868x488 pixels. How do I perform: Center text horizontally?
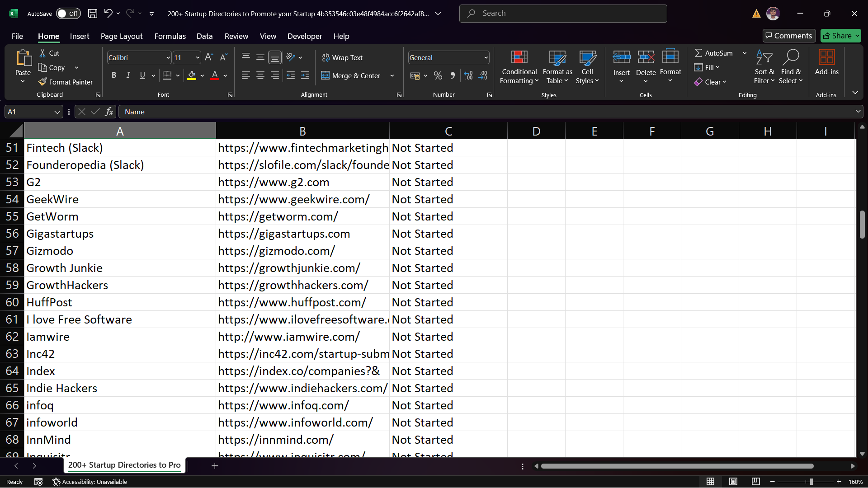click(260, 75)
